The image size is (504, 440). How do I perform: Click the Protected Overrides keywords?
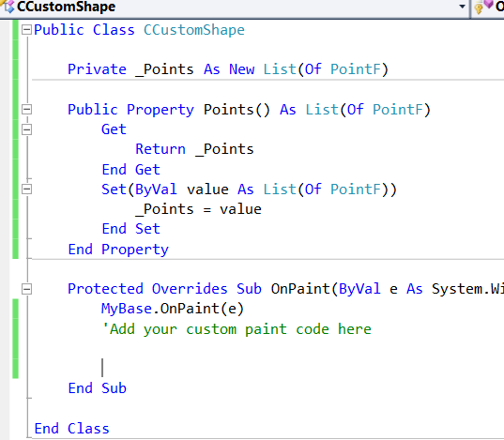[x=147, y=289]
